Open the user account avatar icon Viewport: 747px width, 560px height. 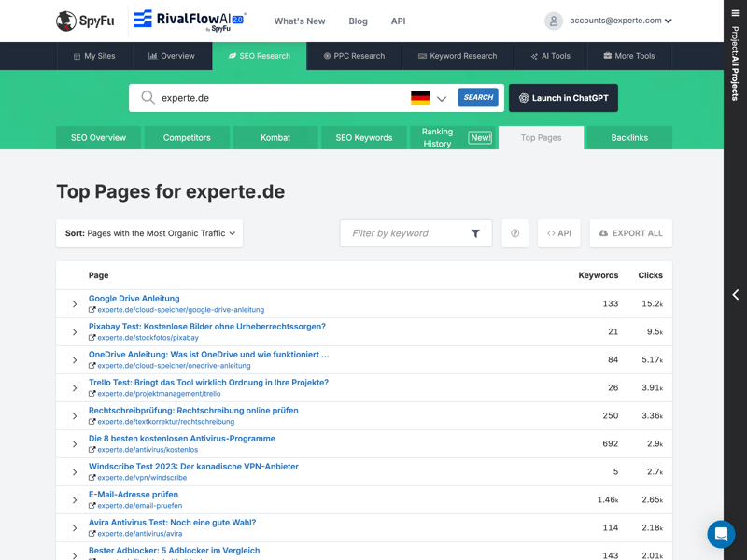[554, 21]
